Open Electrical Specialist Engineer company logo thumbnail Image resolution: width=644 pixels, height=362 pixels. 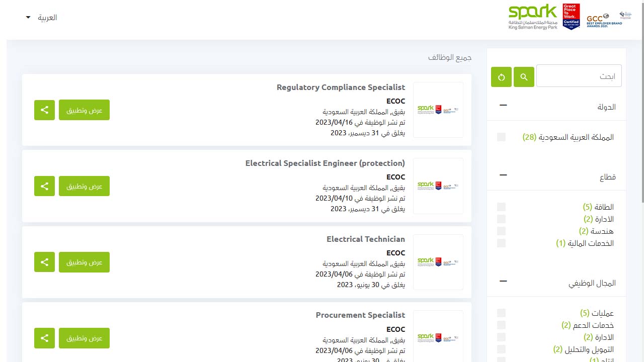[x=438, y=186]
